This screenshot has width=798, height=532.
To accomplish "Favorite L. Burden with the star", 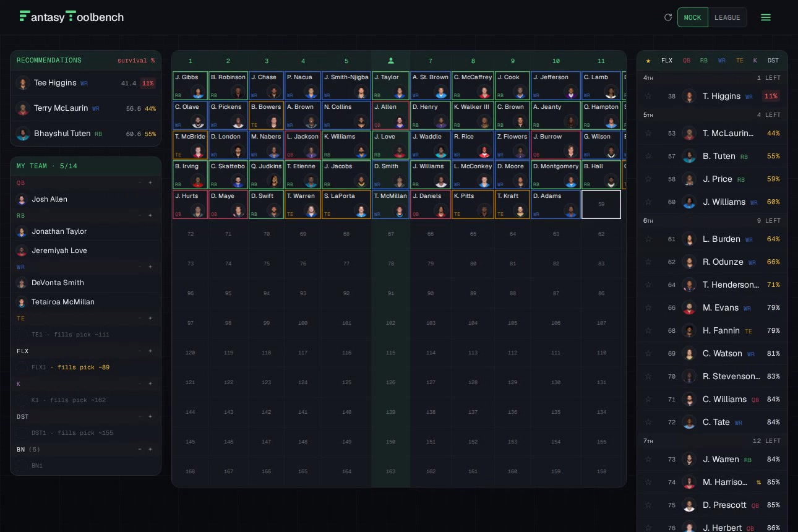I will coord(648,239).
